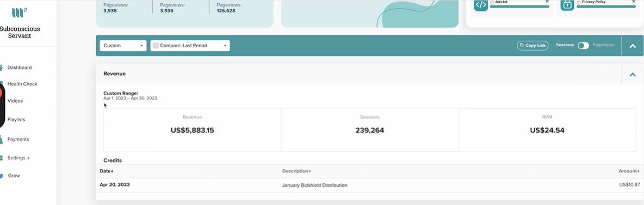Open the Custom date range dropdown
The width and height of the screenshot is (644, 205).
[123, 46]
